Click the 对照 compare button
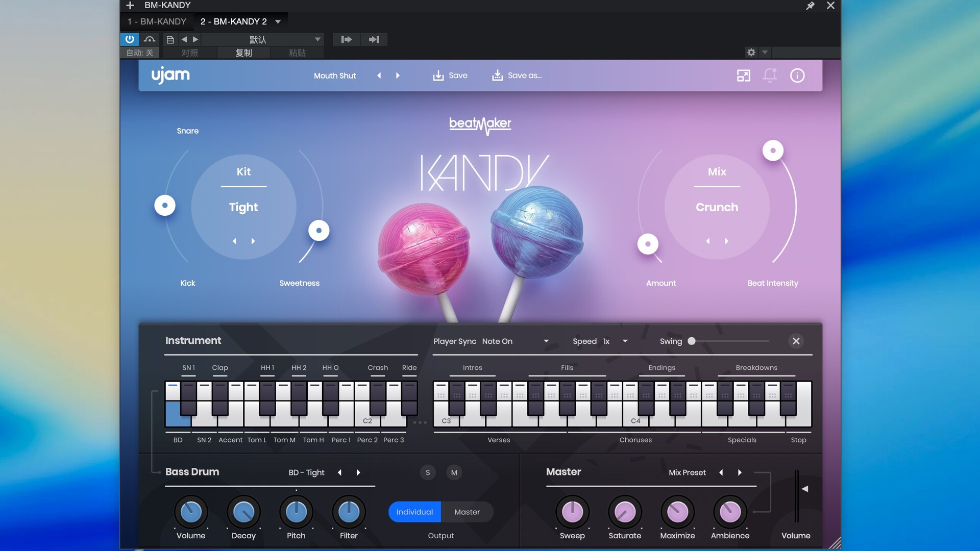 (190, 53)
